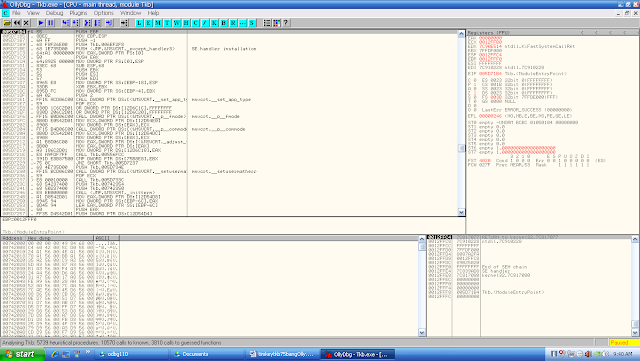Open the Windows start menu
The image size is (640, 361).
pos(22,354)
